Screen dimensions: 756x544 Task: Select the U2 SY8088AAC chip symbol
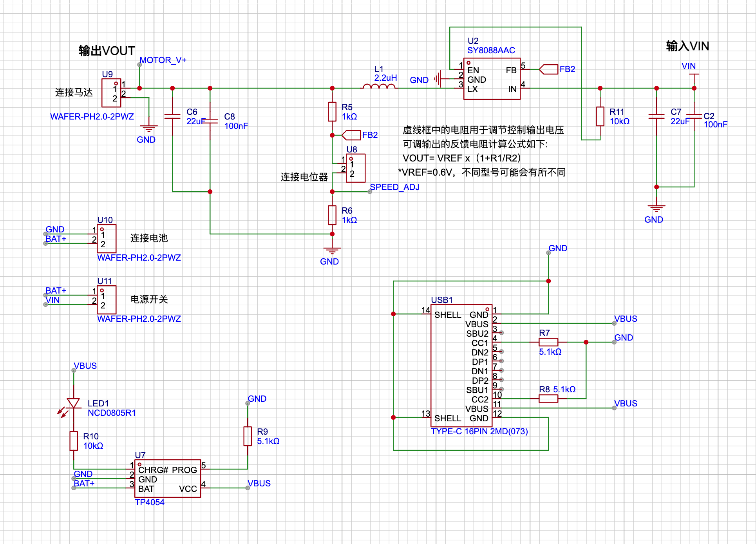pyautogui.click(x=492, y=79)
